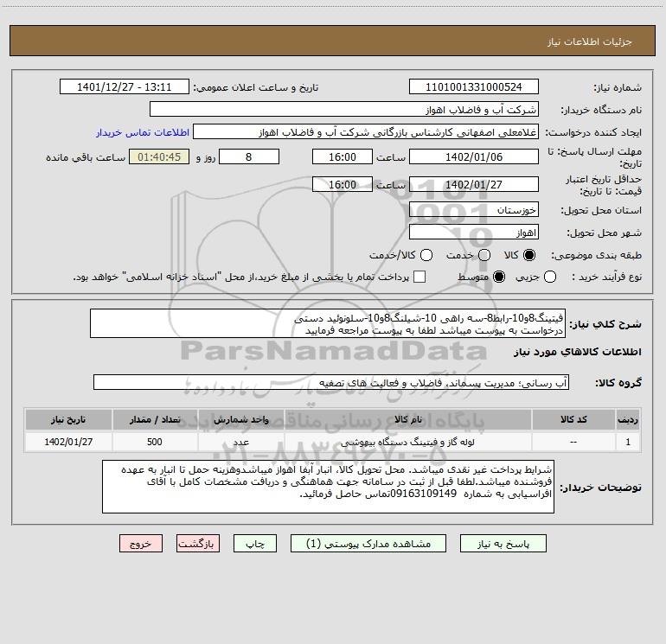Toggle the اسناد خزانه اسلامی payment checkbox
The height and width of the screenshot is (644, 666).
tap(419, 277)
